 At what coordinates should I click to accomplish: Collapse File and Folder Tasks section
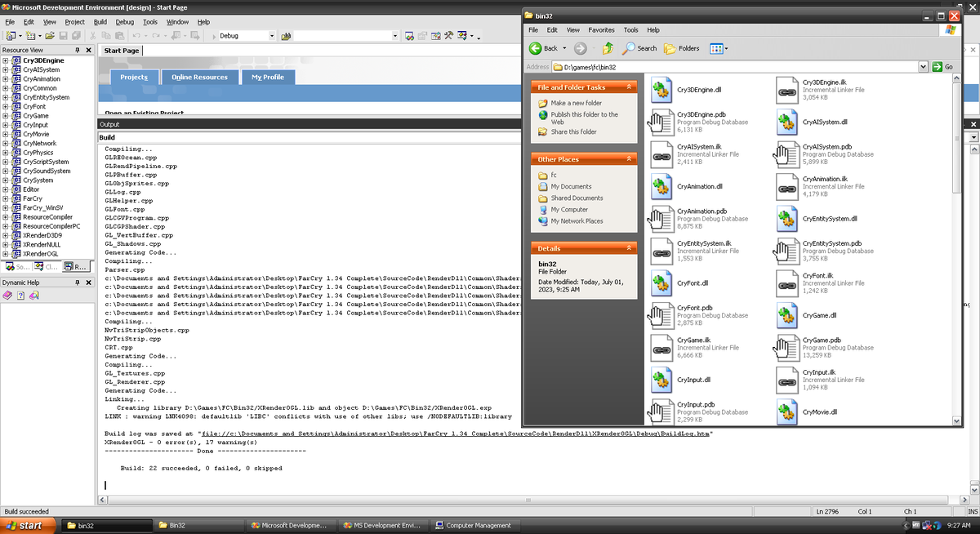point(629,87)
